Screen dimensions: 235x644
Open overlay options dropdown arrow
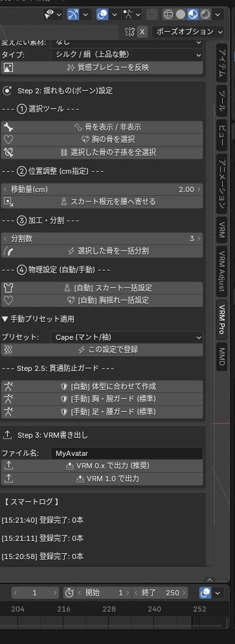click(114, 15)
